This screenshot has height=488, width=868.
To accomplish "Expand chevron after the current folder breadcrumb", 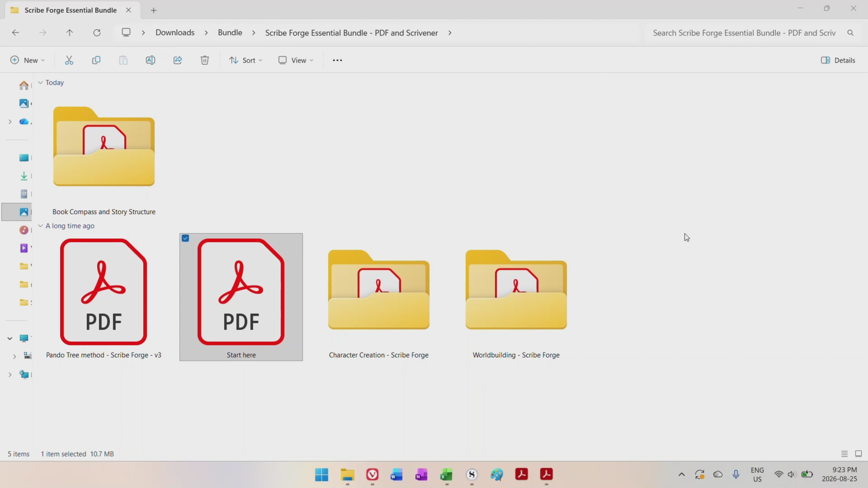I will (x=450, y=33).
